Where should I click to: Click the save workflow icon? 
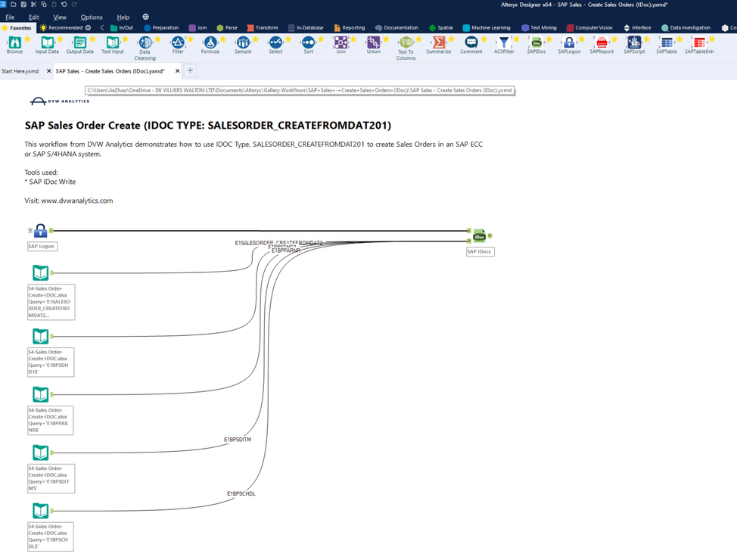23,5
